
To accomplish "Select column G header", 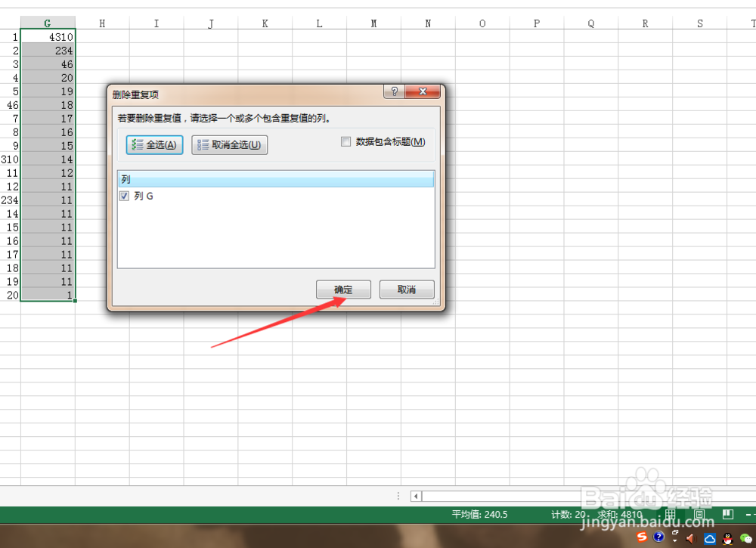I will click(x=48, y=23).
